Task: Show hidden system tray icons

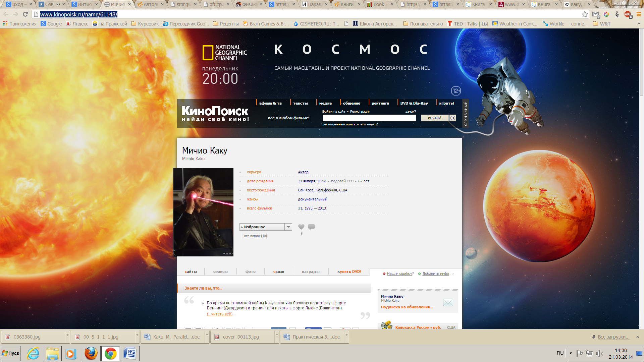Action: (x=571, y=353)
